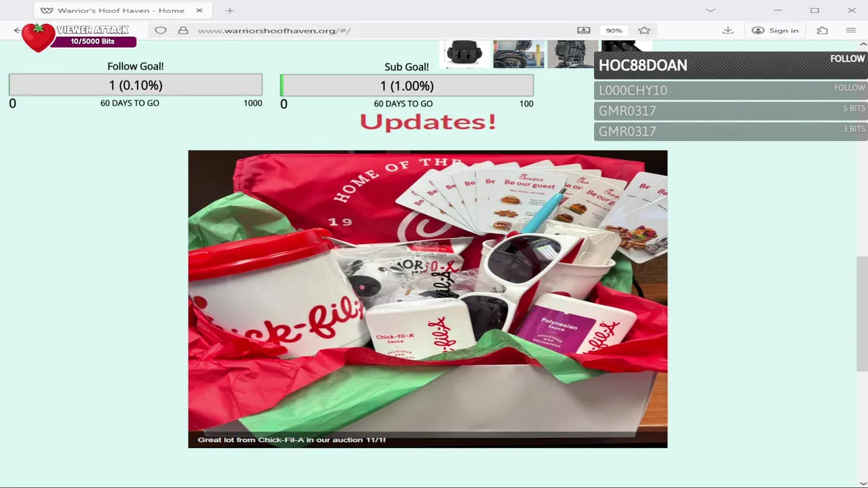
Task: Click Follow Goal's 60 DAYS TO GO text
Action: 130,103
